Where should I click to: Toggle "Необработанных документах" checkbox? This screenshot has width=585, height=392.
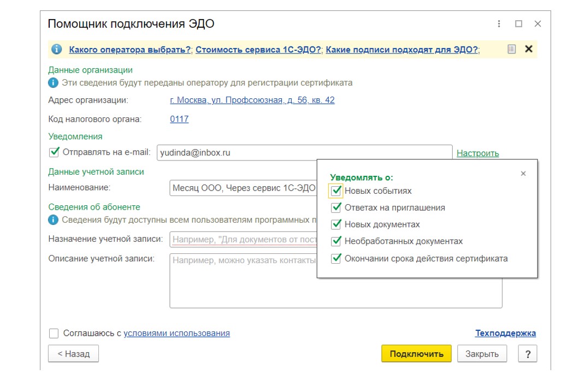pos(336,241)
